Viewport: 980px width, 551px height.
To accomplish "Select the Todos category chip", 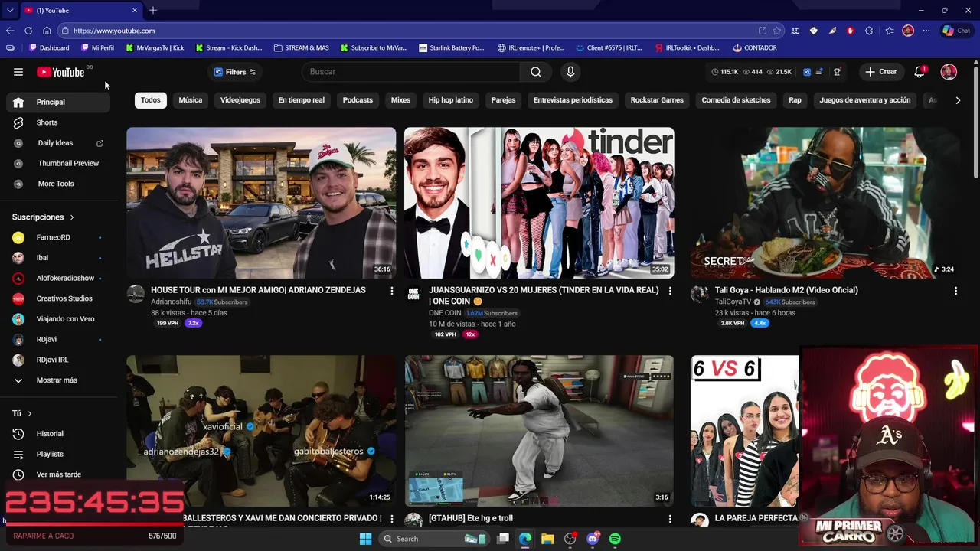I will pyautogui.click(x=151, y=100).
